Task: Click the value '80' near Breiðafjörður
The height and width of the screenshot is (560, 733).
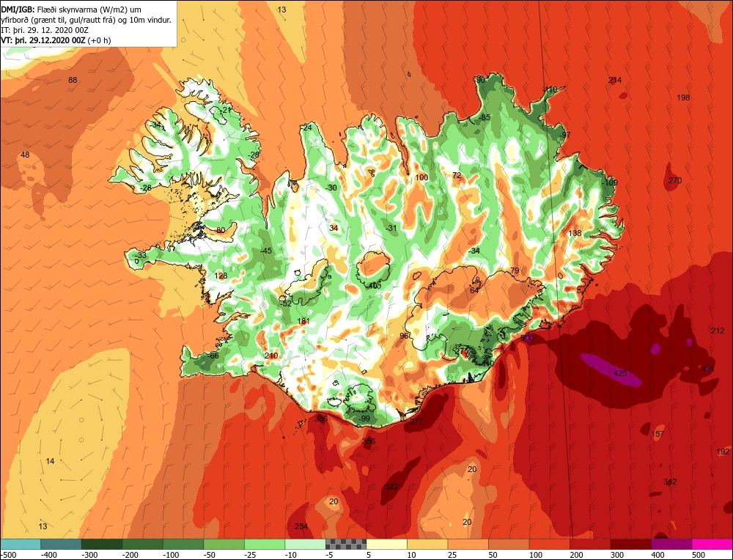Action: 221,230
